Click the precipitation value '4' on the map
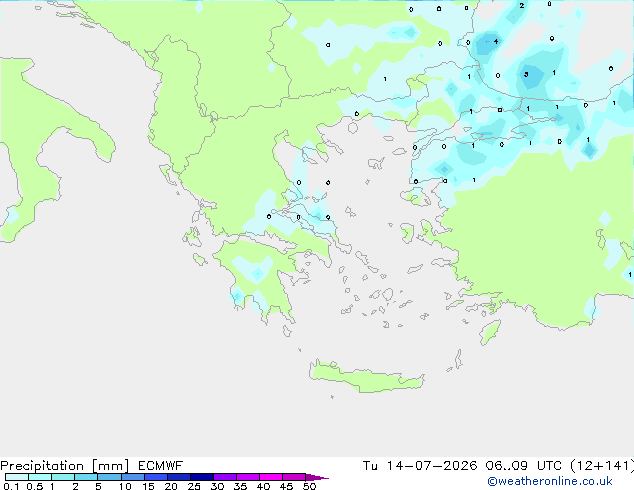 [x=496, y=41]
